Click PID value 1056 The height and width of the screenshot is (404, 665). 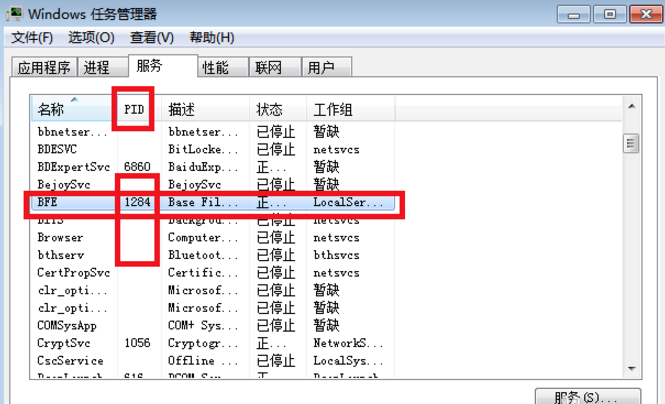(137, 343)
